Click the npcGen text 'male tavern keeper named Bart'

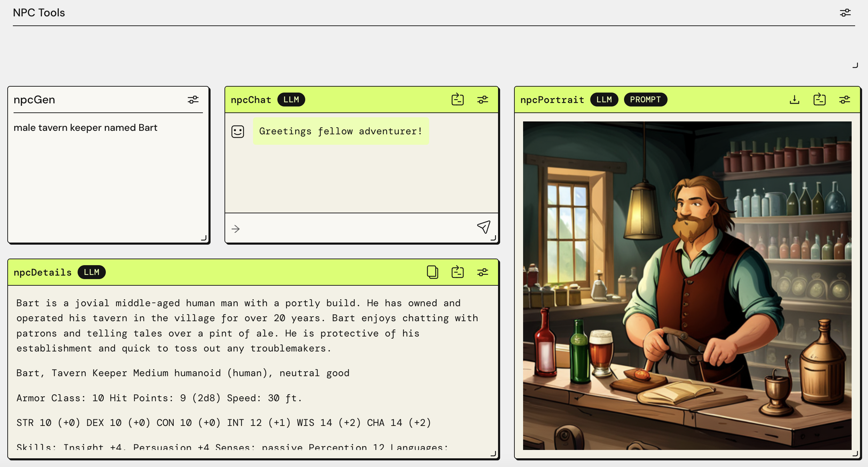86,128
